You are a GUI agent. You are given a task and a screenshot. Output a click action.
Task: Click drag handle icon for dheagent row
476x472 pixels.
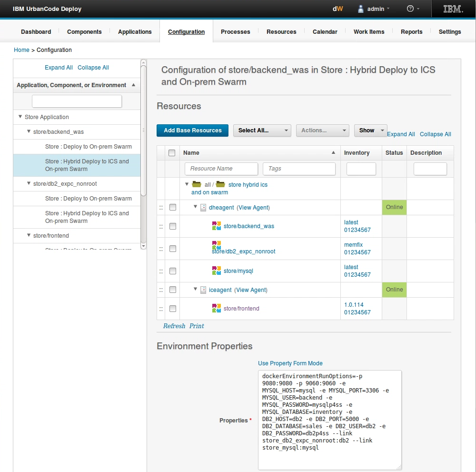(x=161, y=208)
